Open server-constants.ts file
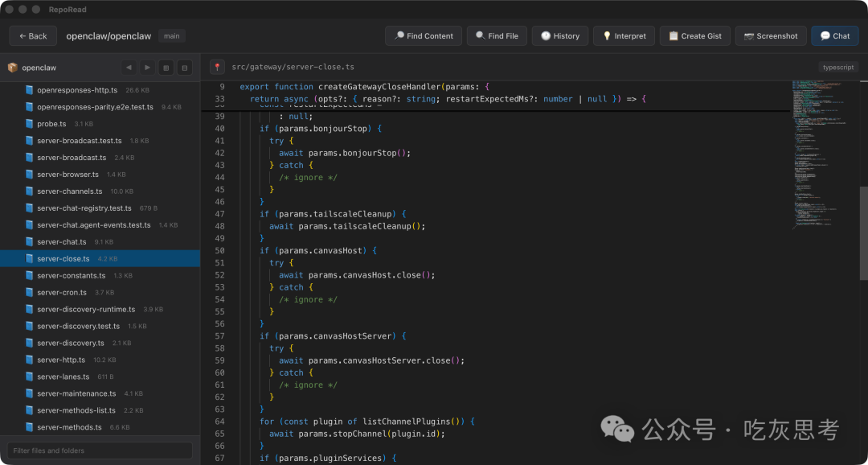Screen dimensions: 868x465 tap(100, 275)
